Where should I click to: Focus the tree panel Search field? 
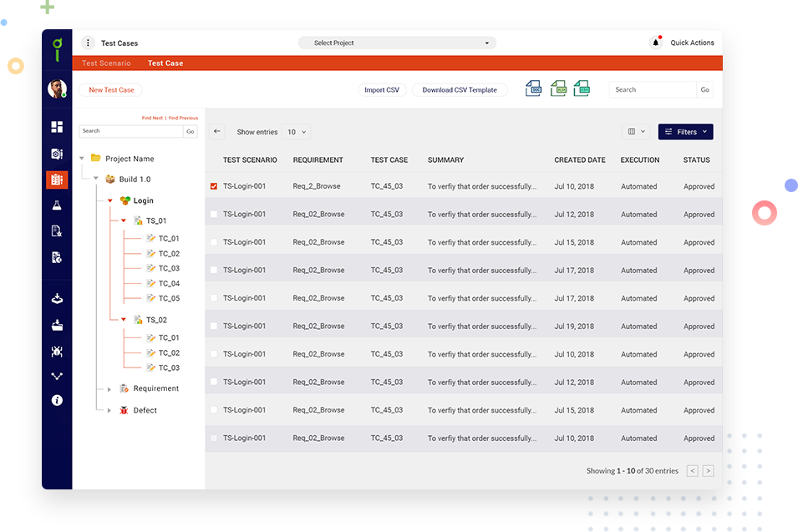(x=131, y=131)
